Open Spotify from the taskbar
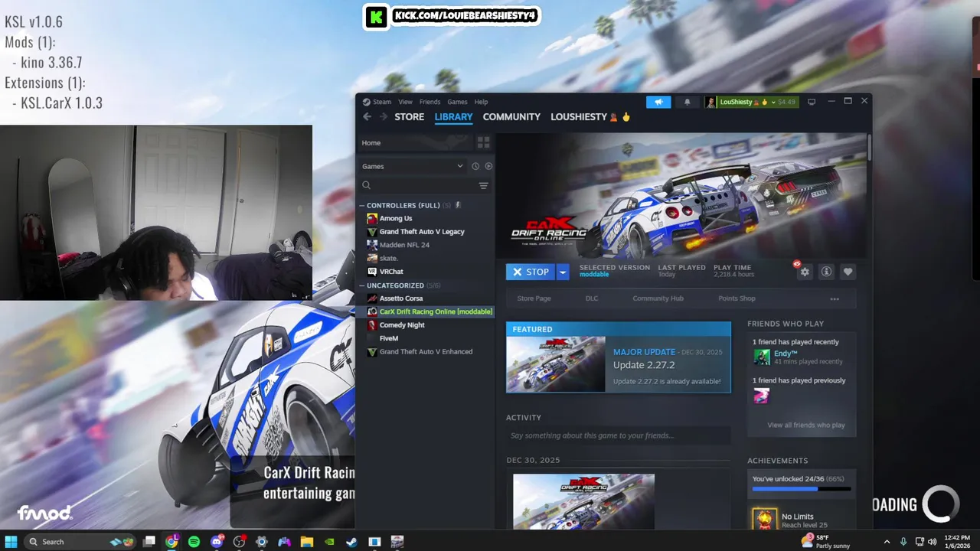The image size is (980, 551). tap(194, 541)
